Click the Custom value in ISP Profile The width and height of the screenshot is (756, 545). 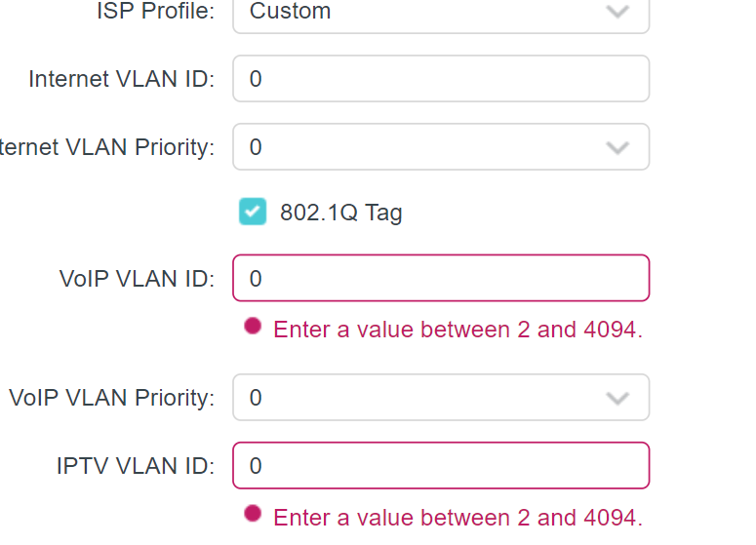pyautogui.click(x=290, y=12)
